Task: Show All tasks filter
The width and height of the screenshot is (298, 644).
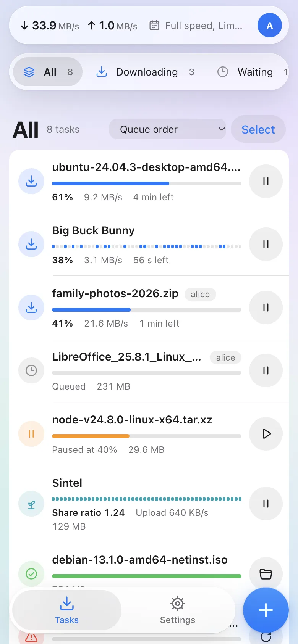Action: coord(48,72)
